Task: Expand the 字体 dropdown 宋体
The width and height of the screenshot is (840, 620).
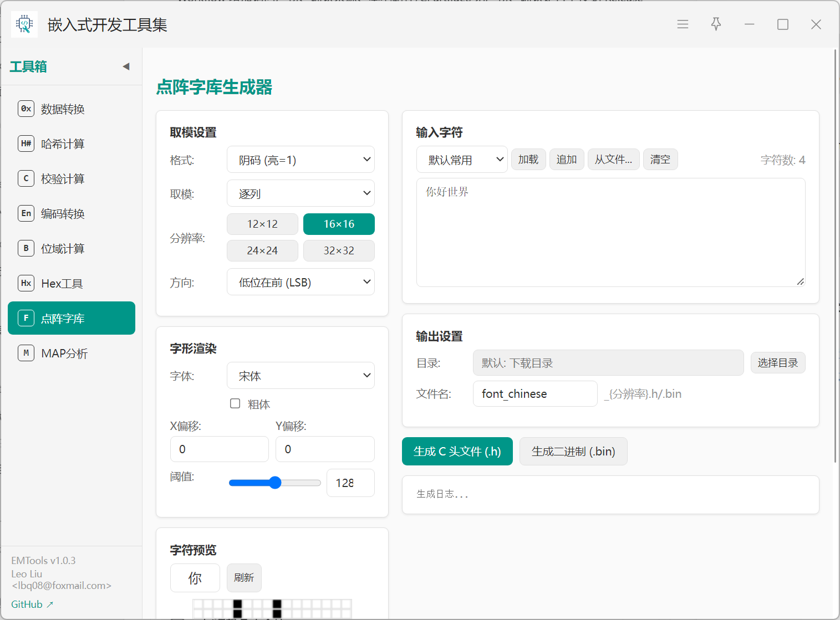Action: [x=301, y=376]
